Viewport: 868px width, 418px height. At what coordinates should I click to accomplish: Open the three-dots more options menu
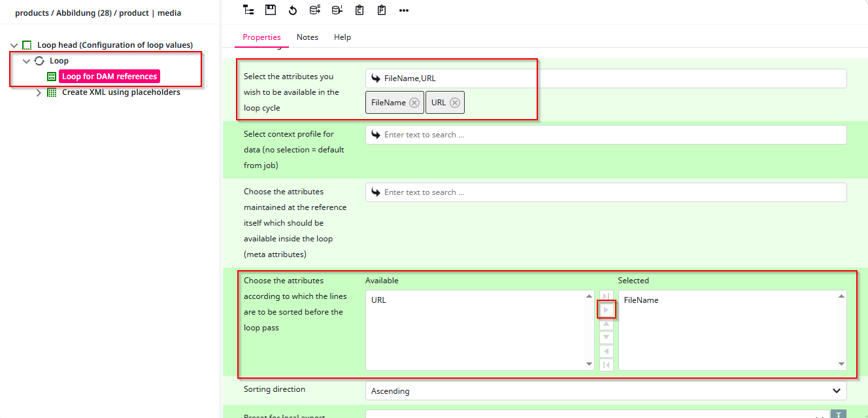[404, 10]
